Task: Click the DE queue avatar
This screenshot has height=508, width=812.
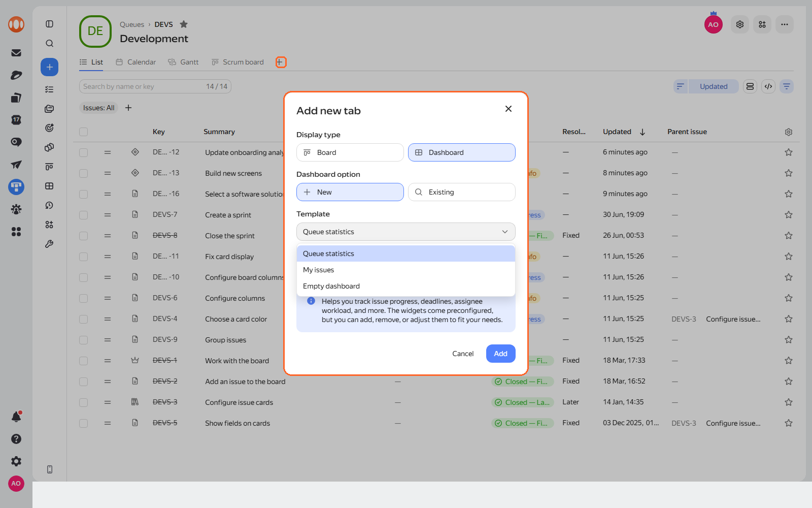Action: point(95,31)
